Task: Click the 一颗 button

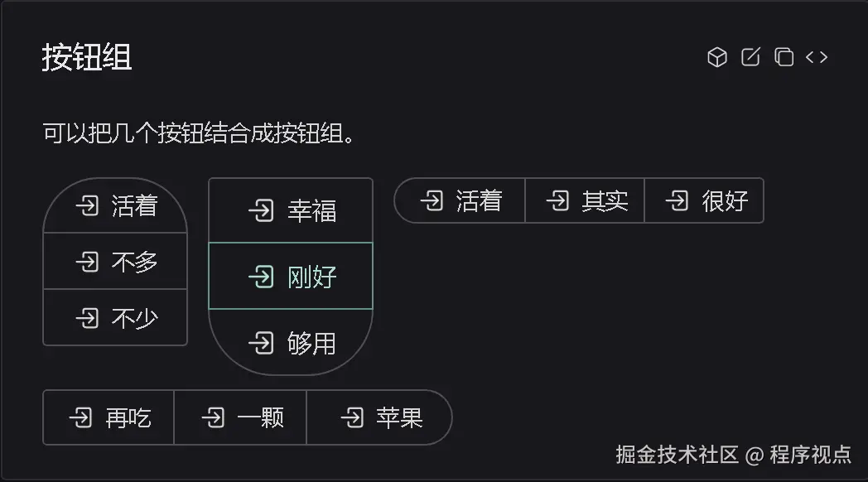Action: [x=240, y=417]
